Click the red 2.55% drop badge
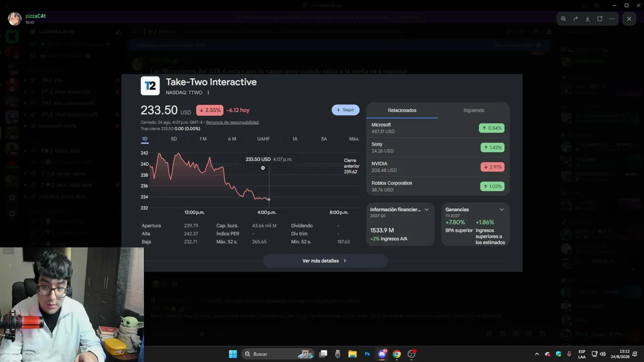This screenshot has width=644, height=362. [x=210, y=110]
